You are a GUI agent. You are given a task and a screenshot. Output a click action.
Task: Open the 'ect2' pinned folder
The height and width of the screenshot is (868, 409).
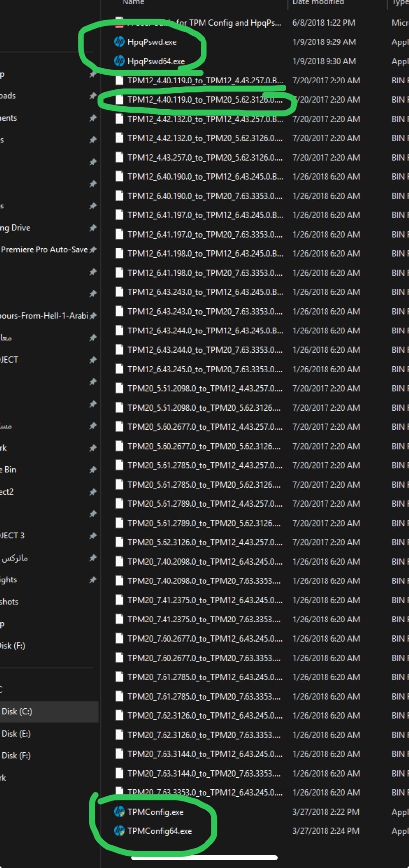7,492
